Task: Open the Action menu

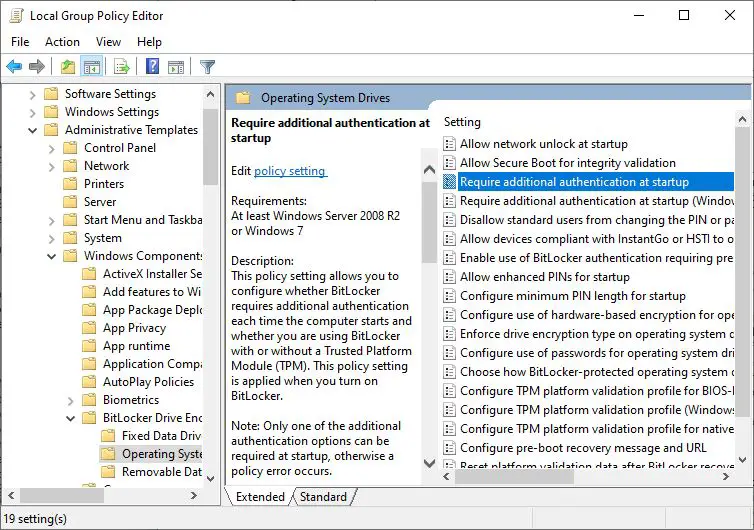Action: pyautogui.click(x=63, y=42)
